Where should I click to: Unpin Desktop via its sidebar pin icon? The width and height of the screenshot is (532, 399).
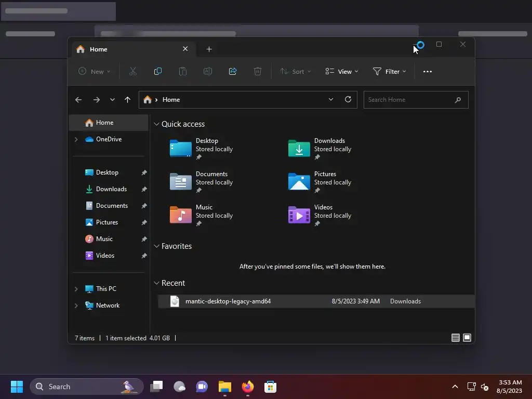(144, 172)
